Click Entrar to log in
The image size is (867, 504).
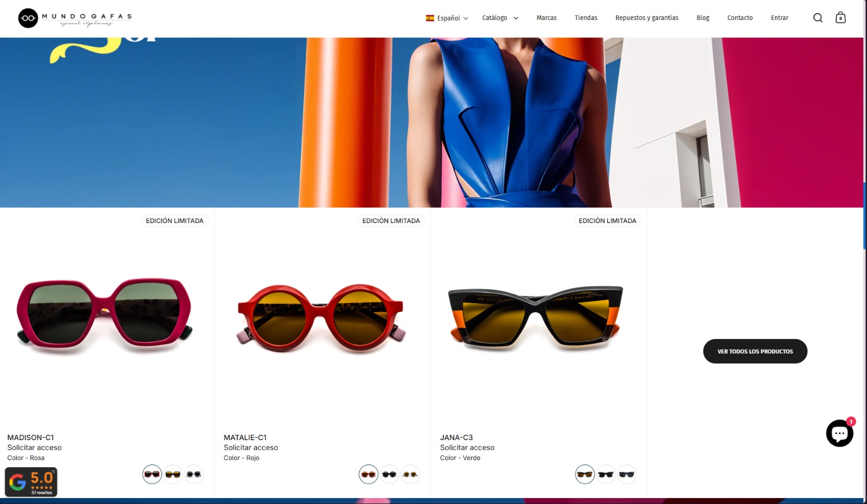[779, 18]
